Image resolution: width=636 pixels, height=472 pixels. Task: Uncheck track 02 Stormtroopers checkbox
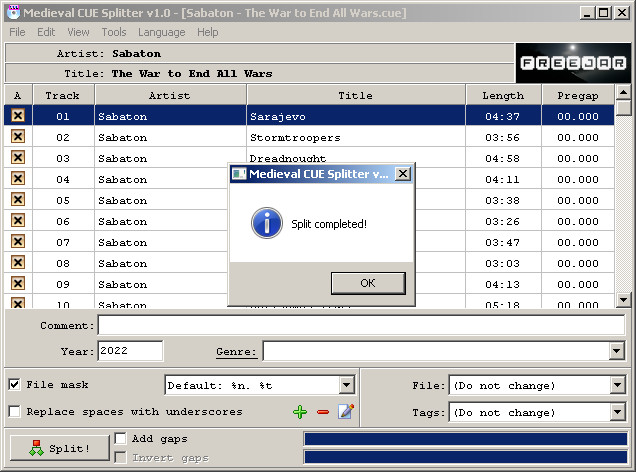pos(18,136)
